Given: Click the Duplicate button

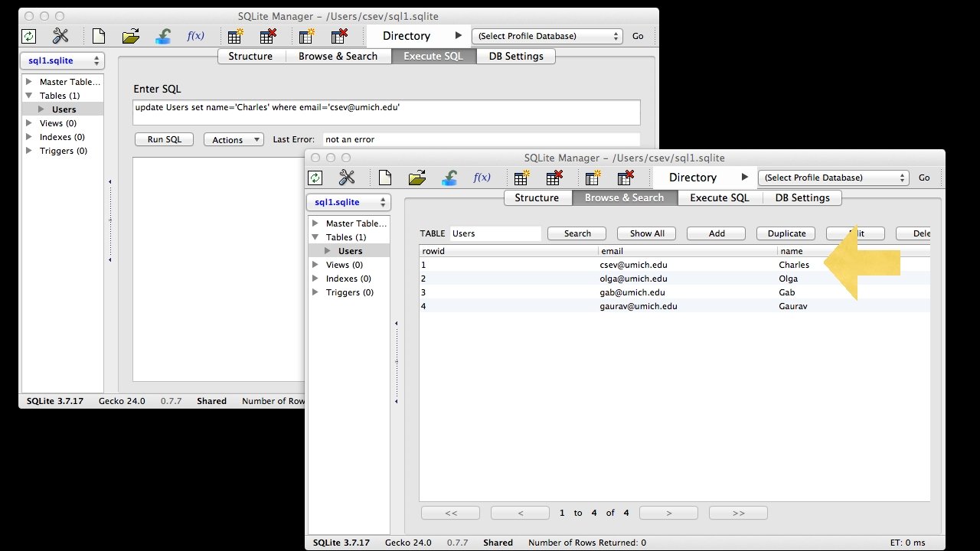Looking at the screenshot, I should [786, 233].
